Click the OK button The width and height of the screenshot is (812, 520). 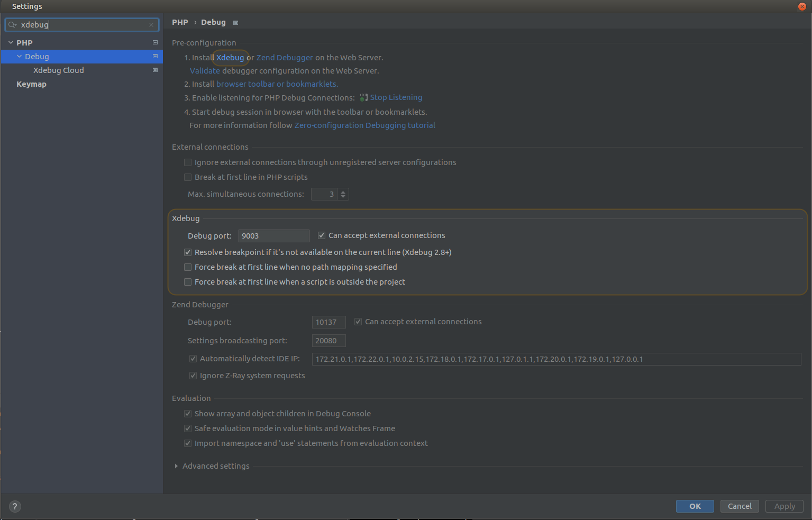tap(695, 506)
